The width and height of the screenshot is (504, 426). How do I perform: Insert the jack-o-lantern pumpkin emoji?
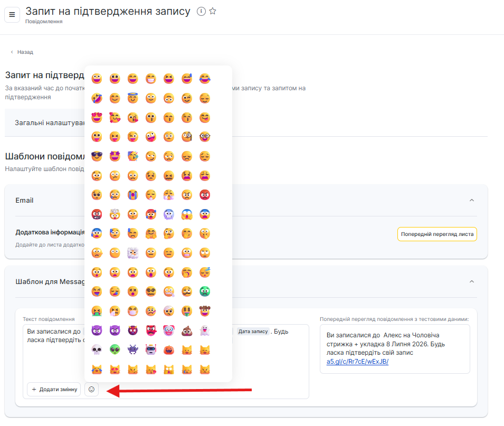click(x=169, y=351)
